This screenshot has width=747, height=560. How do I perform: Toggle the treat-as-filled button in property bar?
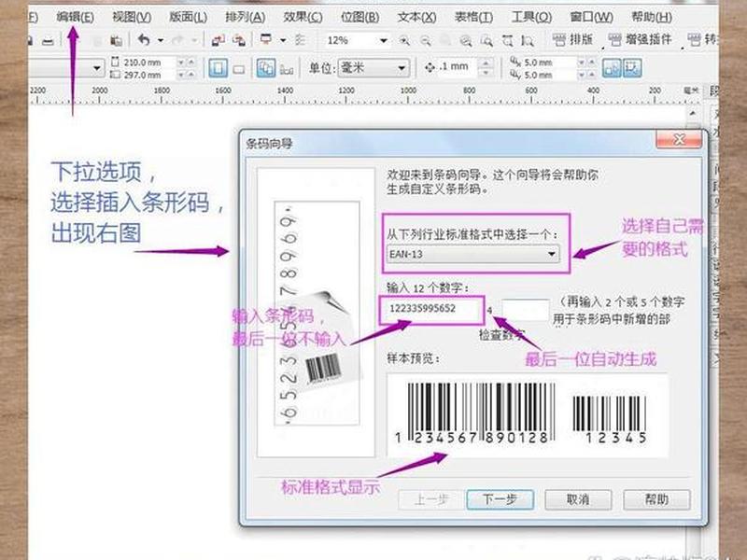click(x=612, y=68)
